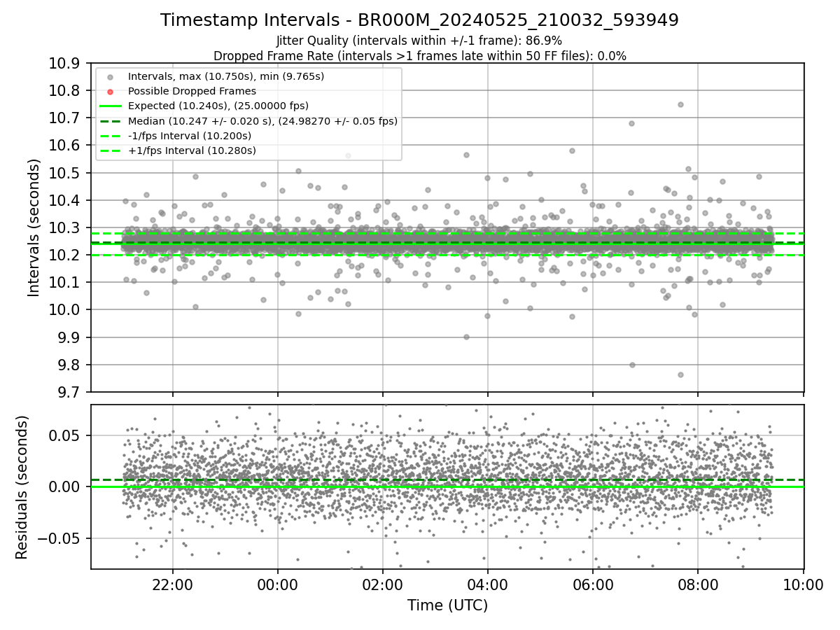
Task: Click the x-axis tick label '10:00'
Action: click(x=804, y=584)
